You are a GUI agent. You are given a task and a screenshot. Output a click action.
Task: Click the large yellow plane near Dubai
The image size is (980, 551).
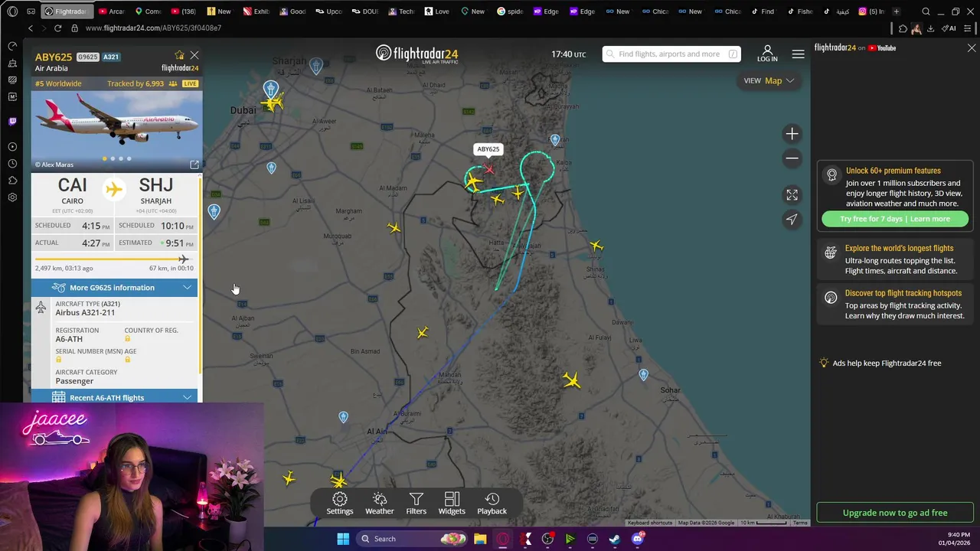pyautogui.click(x=273, y=102)
